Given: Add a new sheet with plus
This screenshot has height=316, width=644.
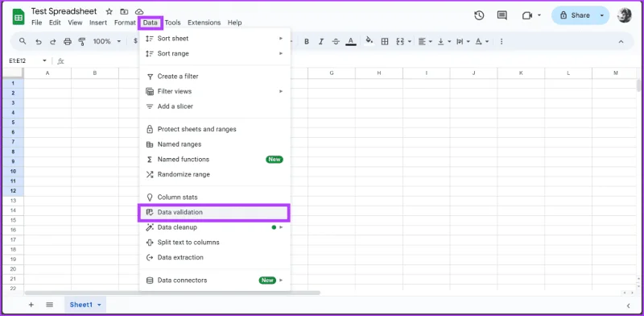Looking at the screenshot, I should tap(31, 305).
